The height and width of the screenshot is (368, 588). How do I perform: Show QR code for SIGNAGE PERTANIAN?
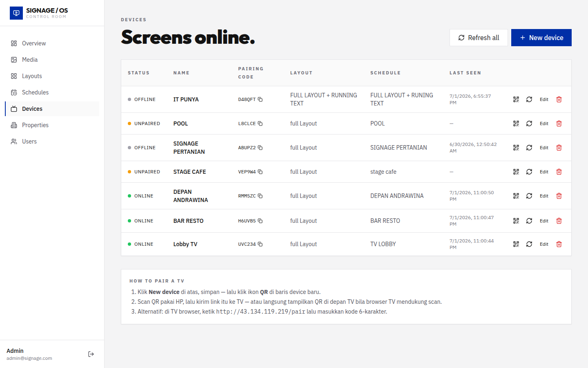[x=516, y=148]
